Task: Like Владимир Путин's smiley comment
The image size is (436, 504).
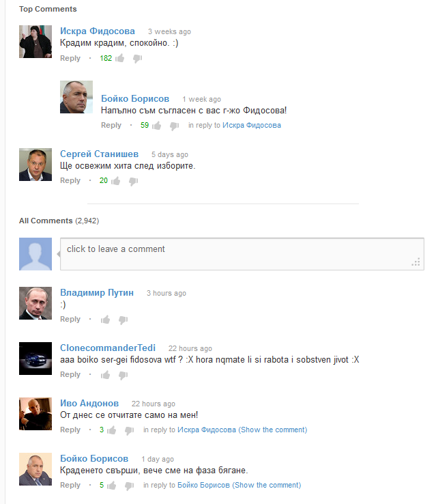Action: pos(105,320)
